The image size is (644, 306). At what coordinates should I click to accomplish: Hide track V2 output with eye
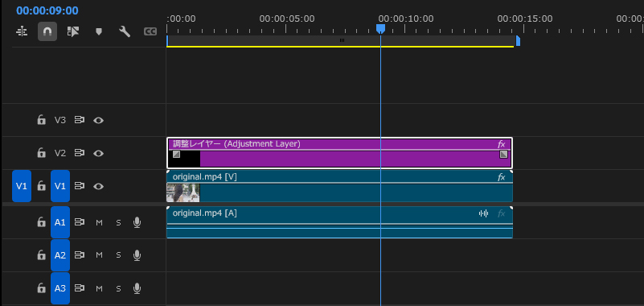point(98,153)
